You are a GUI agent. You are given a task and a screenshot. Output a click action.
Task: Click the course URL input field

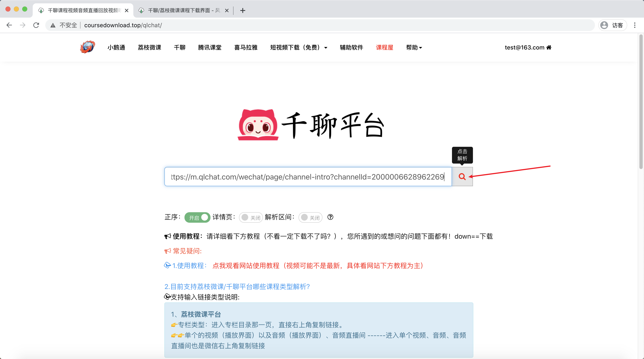(308, 177)
